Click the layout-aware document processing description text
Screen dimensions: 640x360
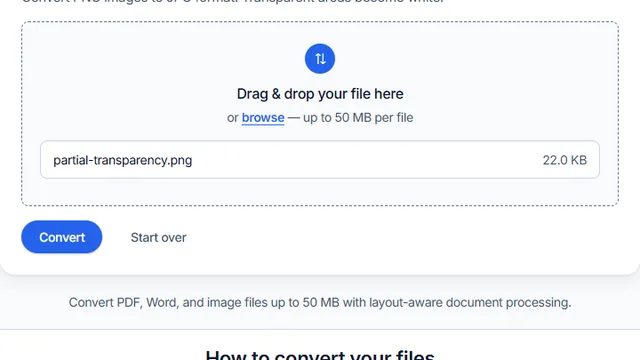(x=320, y=302)
